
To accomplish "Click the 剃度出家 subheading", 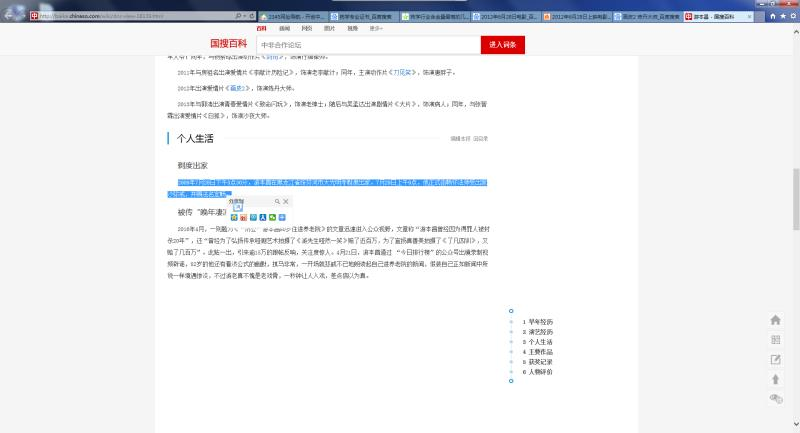I will pyautogui.click(x=192, y=166).
